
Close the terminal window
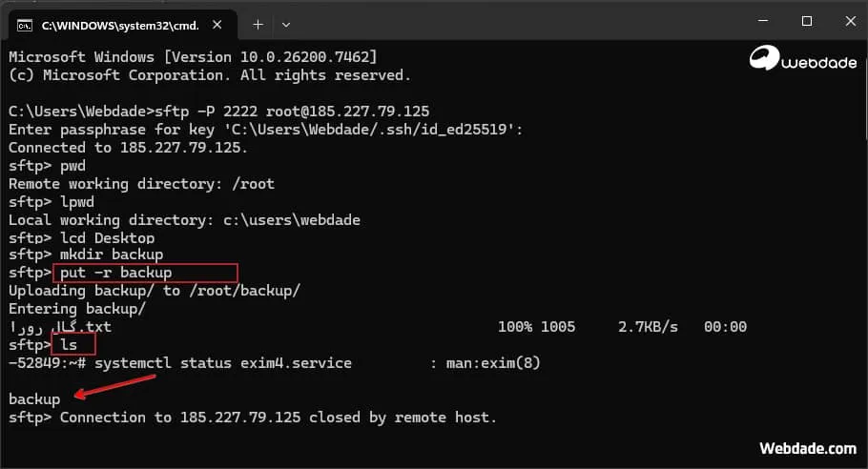tap(848, 21)
